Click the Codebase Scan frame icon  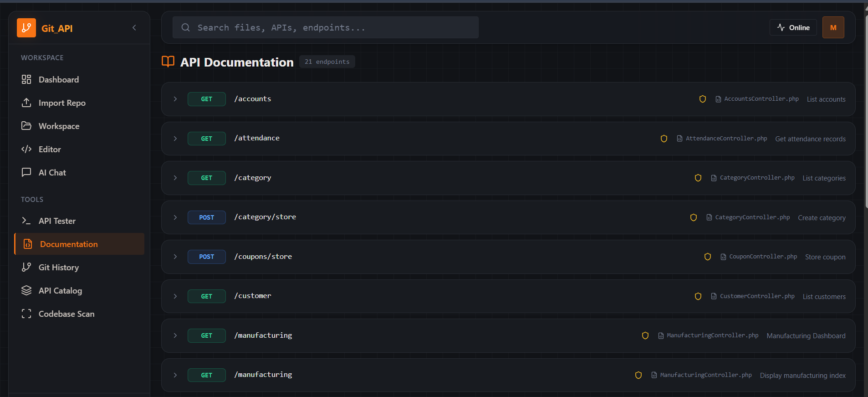pyautogui.click(x=26, y=314)
